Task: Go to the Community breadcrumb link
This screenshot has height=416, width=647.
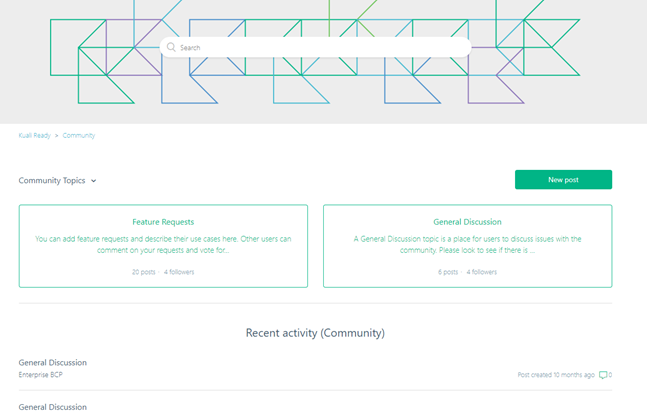Action: pyautogui.click(x=79, y=135)
